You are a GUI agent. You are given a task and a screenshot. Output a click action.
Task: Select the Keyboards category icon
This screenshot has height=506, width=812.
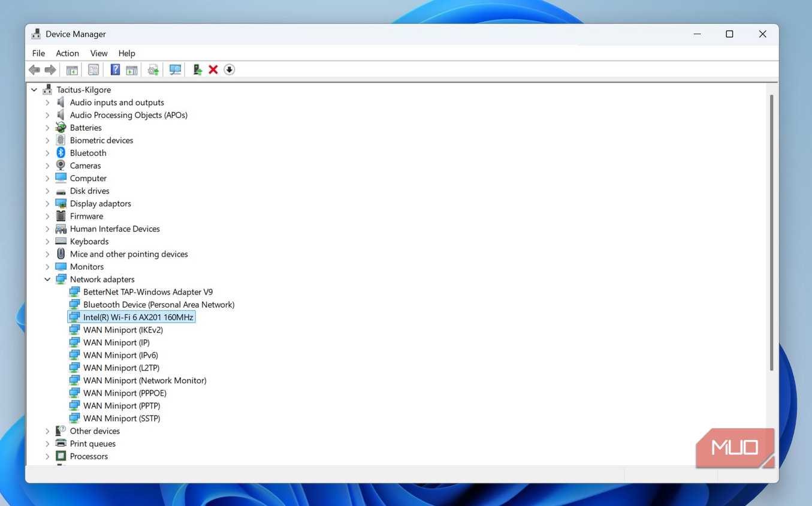[61, 242]
